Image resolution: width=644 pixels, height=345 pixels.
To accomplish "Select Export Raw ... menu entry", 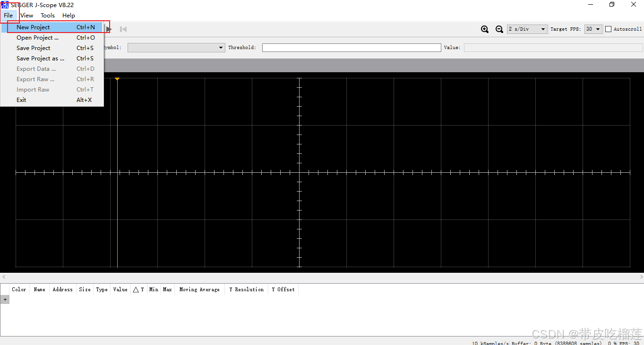I will (x=52, y=79).
